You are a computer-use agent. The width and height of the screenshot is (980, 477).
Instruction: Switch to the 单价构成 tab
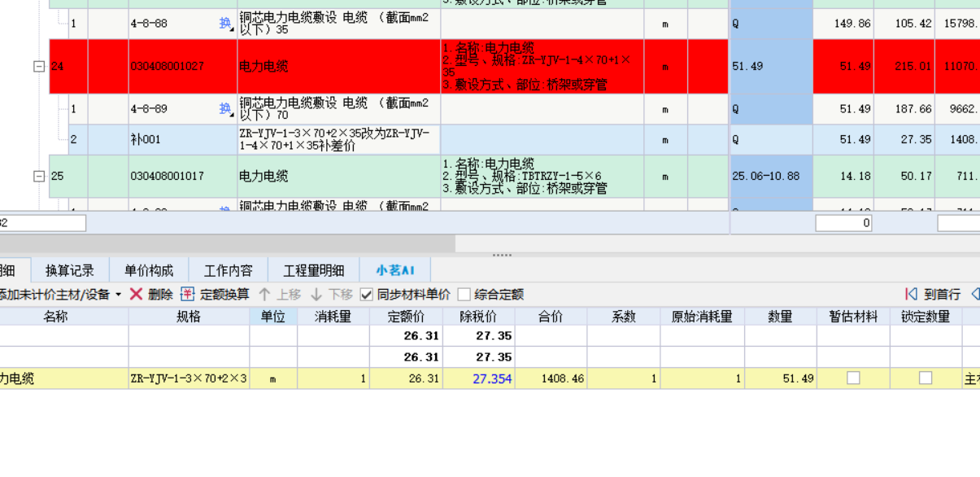tap(149, 270)
